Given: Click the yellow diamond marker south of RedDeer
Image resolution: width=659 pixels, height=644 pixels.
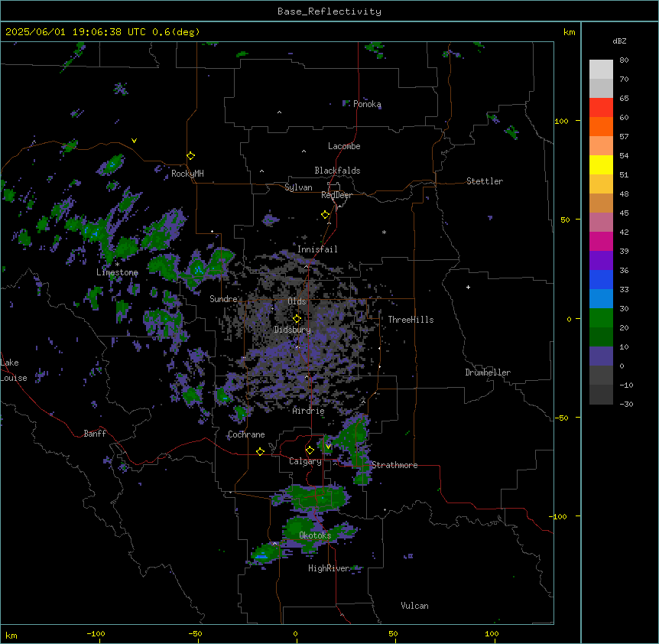Looking at the screenshot, I should point(326,215).
